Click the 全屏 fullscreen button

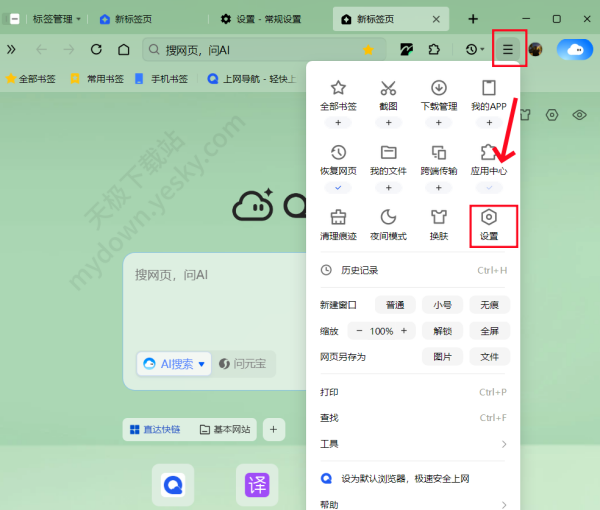tap(488, 331)
